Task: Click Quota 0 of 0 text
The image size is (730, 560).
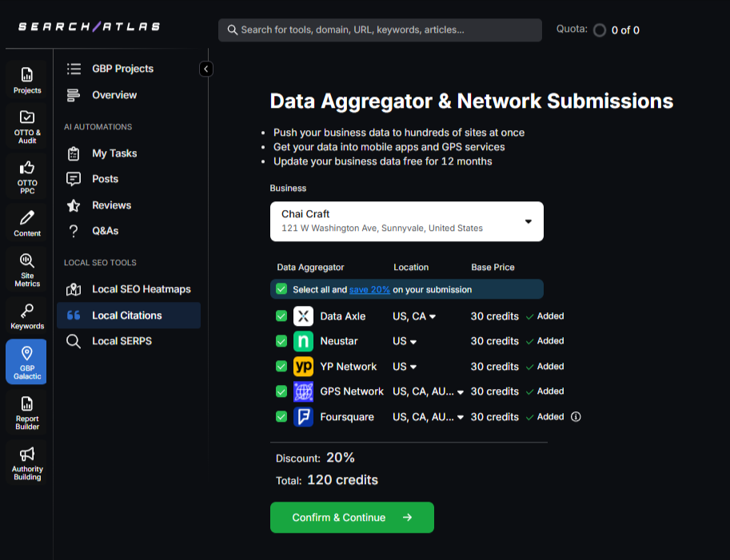Action: (x=625, y=30)
